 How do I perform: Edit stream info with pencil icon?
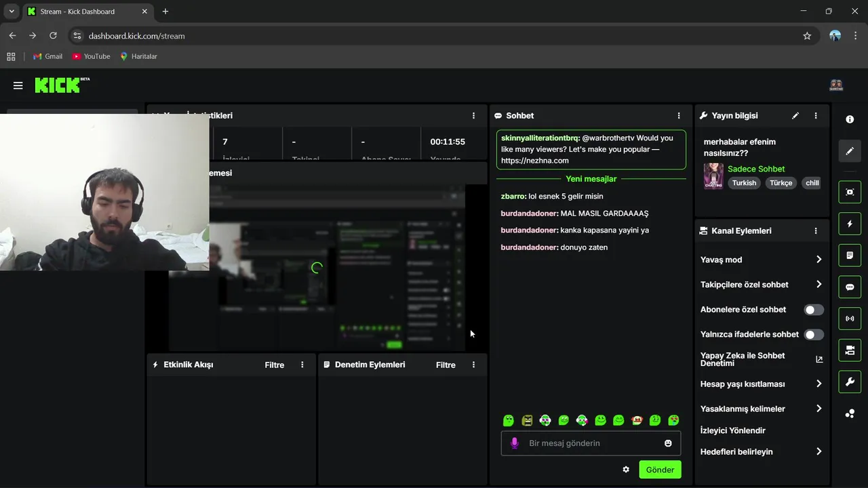pos(795,116)
